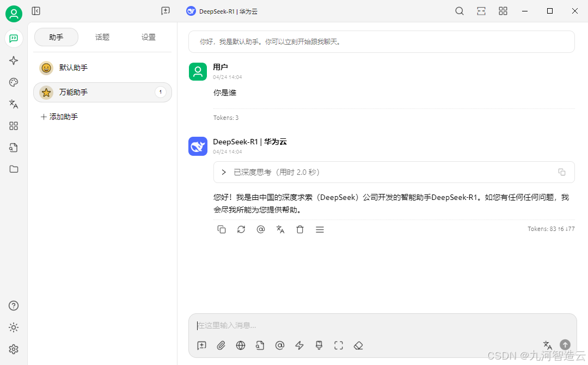Image resolution: width=588 pixels, height=365 pixels.
Task: Open the reply's more options menu
Action: click(320, 229)
